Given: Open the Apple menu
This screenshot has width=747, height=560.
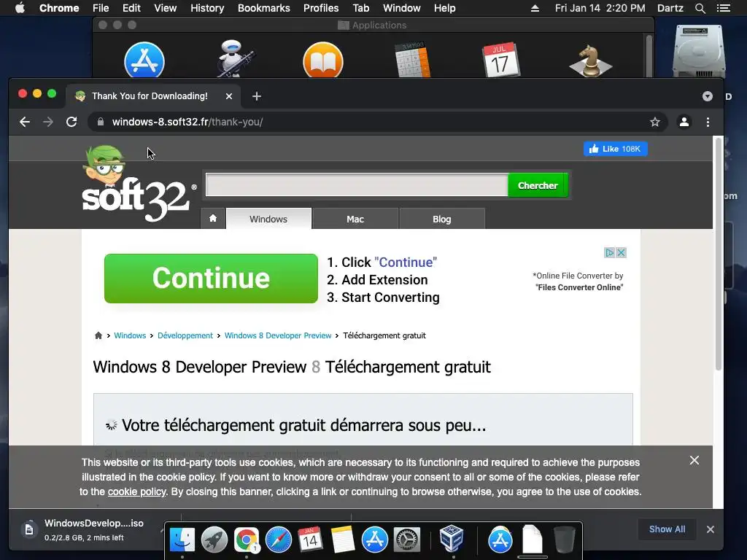Looking at the screenshot, I should [x=20, y=8].
